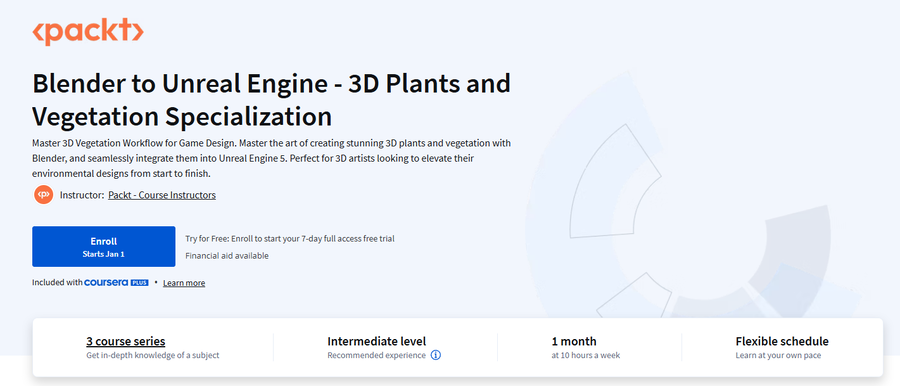Open the 3 course series link
The width and height of the screenshot is (900, 386).
click(x=126, y=341)
